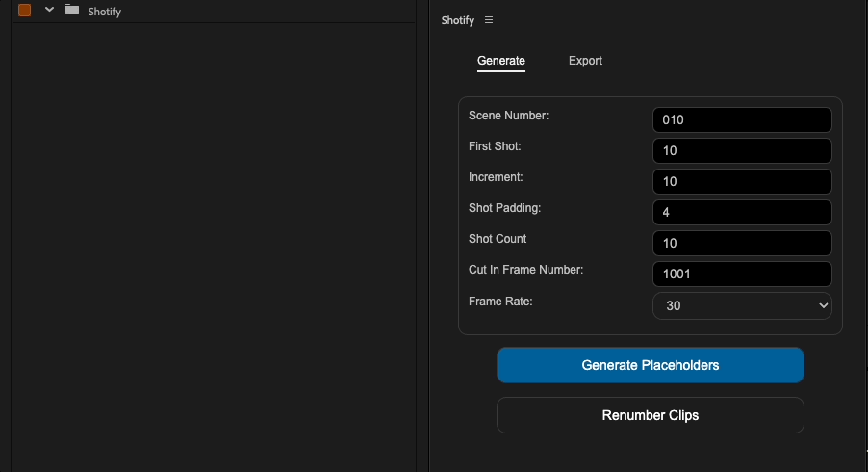Click the Shot Padding label
Image resolution: width=868 pixels, height=472 pixels.
click(x=504, y=208)
